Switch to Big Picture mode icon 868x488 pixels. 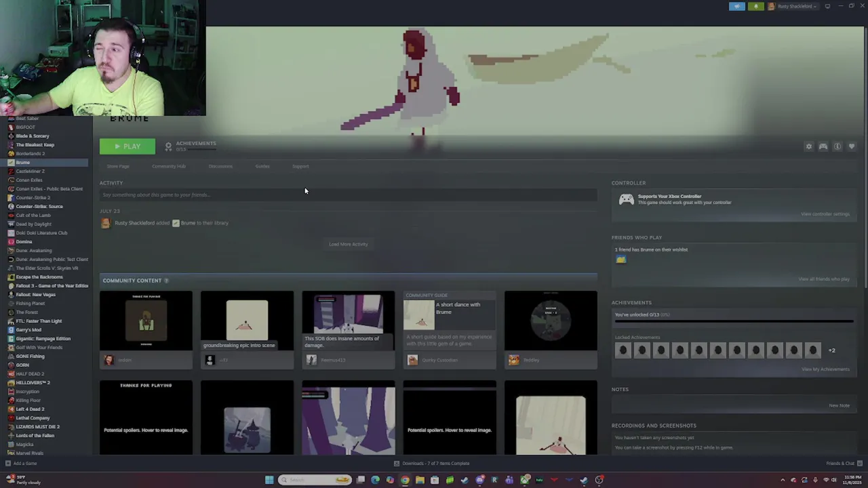coord(827,6)
